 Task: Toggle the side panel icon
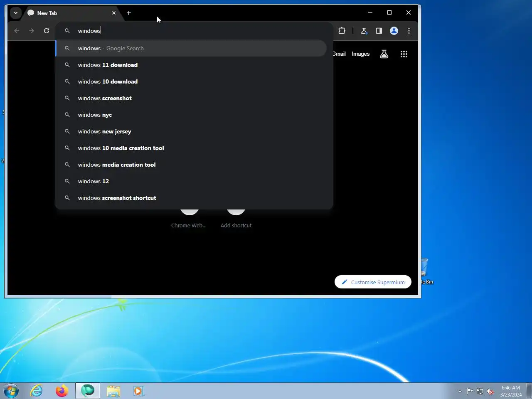point(379,31)
